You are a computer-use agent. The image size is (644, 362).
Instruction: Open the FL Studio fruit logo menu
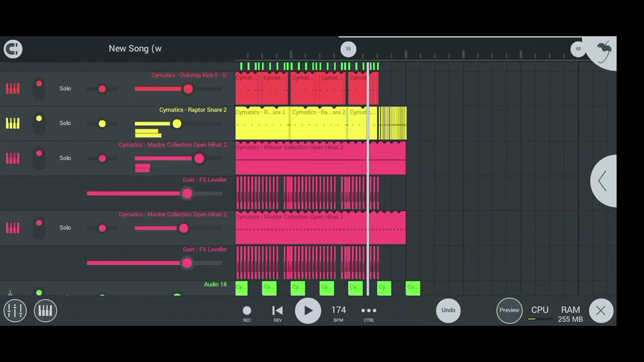(x=603, y=51)
